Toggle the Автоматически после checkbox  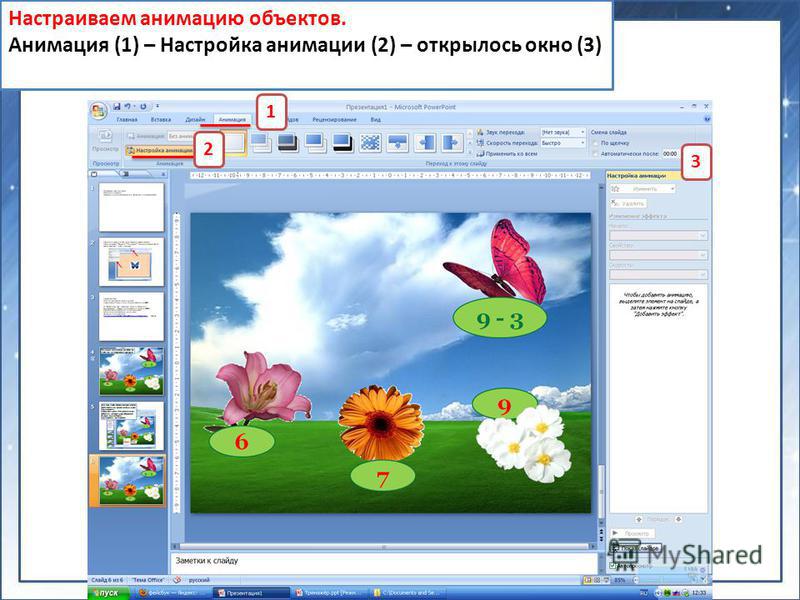tap(595, 154)
